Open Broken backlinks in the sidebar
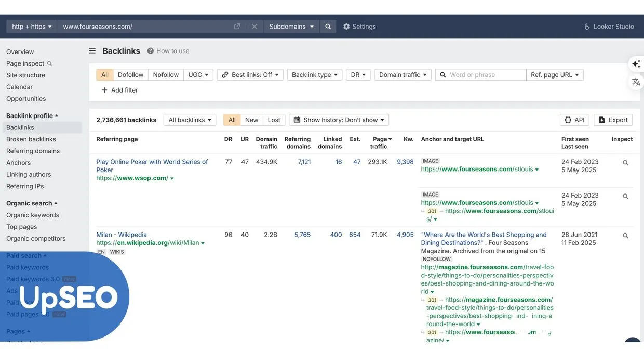 [x=31, y=139]
